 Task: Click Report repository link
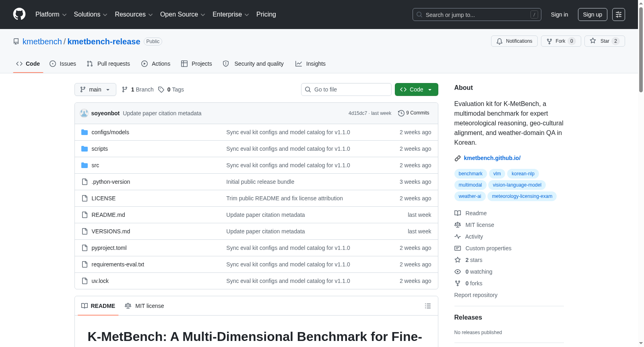pos(476,295)
